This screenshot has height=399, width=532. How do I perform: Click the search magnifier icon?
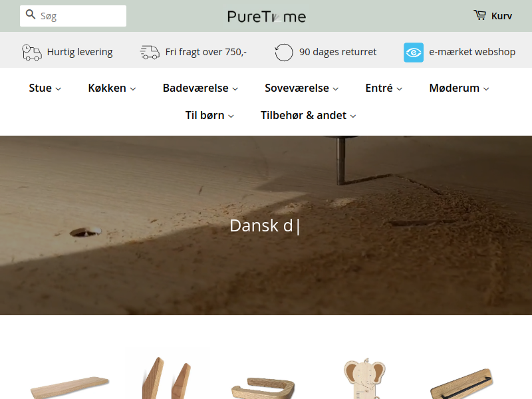click(31, 15)
